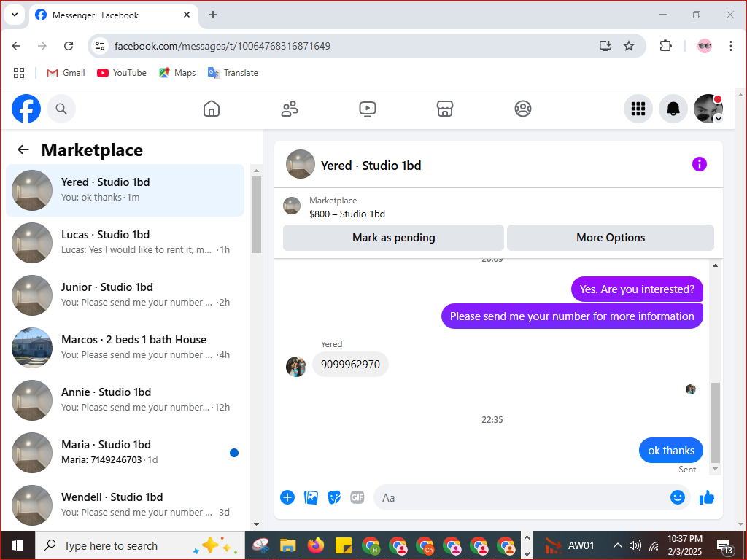Click the $800 – Studio 1bd listing link
747x560 pixels.
point(347,214)
